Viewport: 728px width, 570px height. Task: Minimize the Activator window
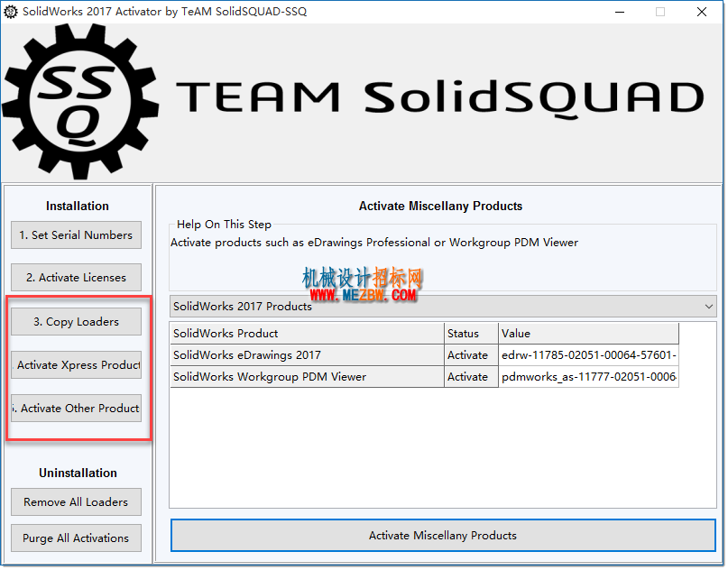tap(620, 12)
